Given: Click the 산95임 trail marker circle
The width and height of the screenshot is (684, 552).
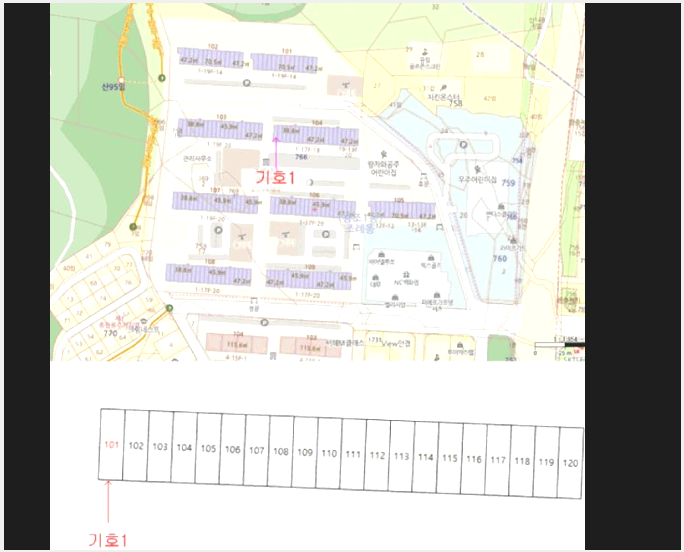Looking at the screenshot, I should 121,80.
